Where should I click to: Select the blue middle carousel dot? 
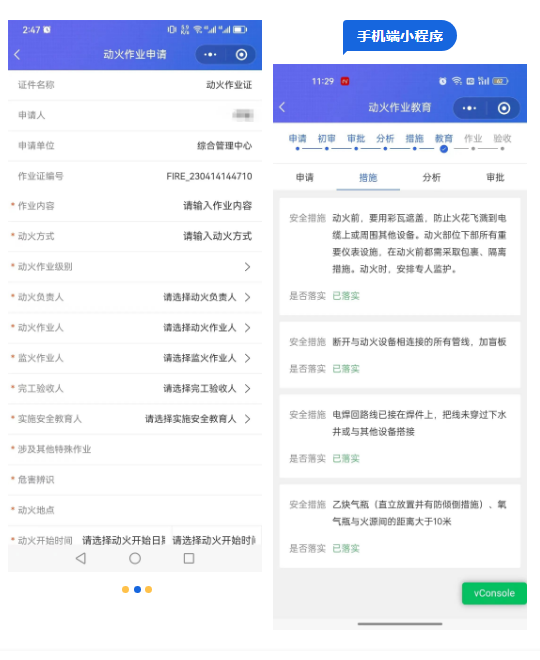tap(137, 590)
